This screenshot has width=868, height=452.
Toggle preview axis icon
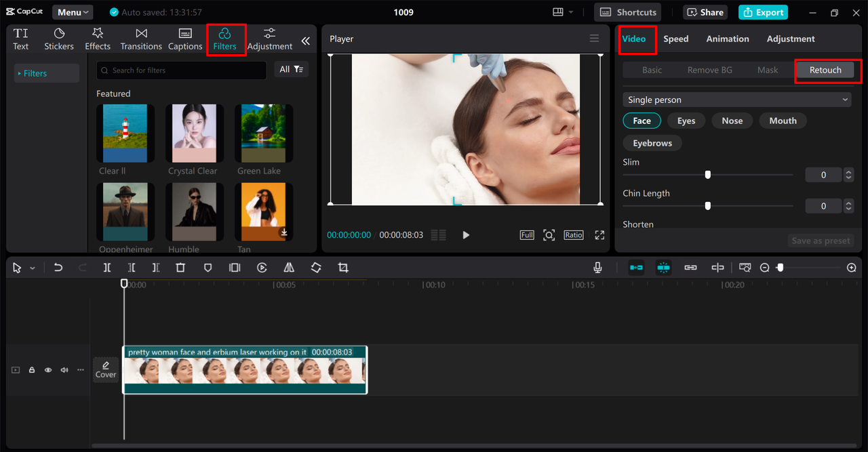[x=717, y=268]
